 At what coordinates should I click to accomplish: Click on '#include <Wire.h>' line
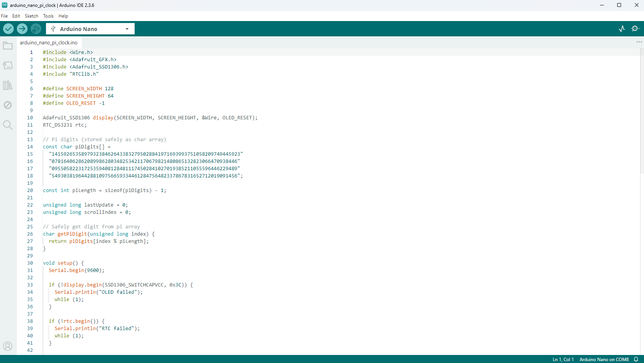coord(68,52)
